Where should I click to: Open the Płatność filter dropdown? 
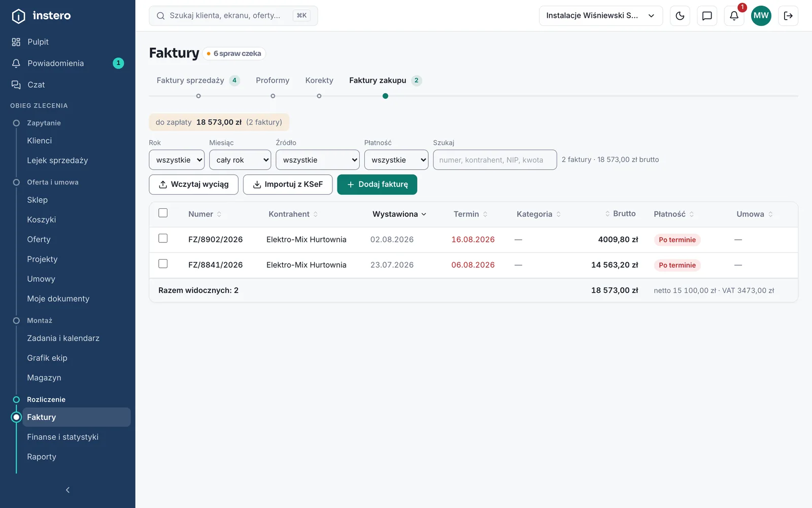[x=396, y=160]
